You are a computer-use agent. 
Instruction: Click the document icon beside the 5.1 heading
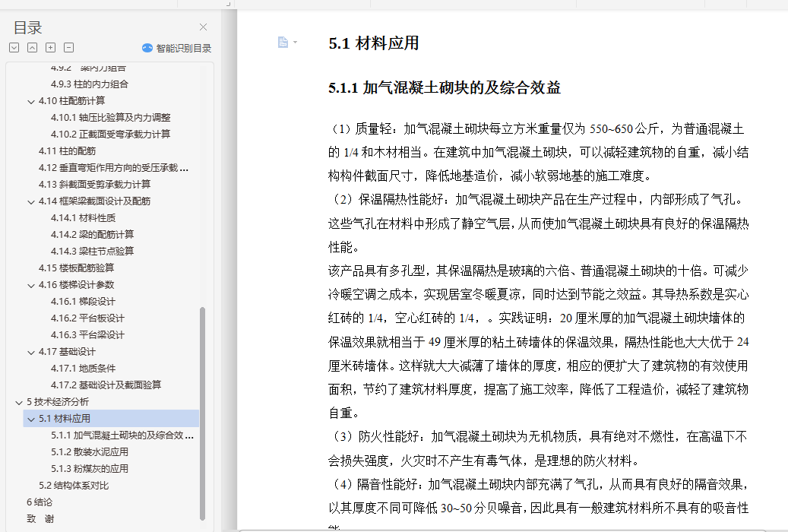[283, 43]
